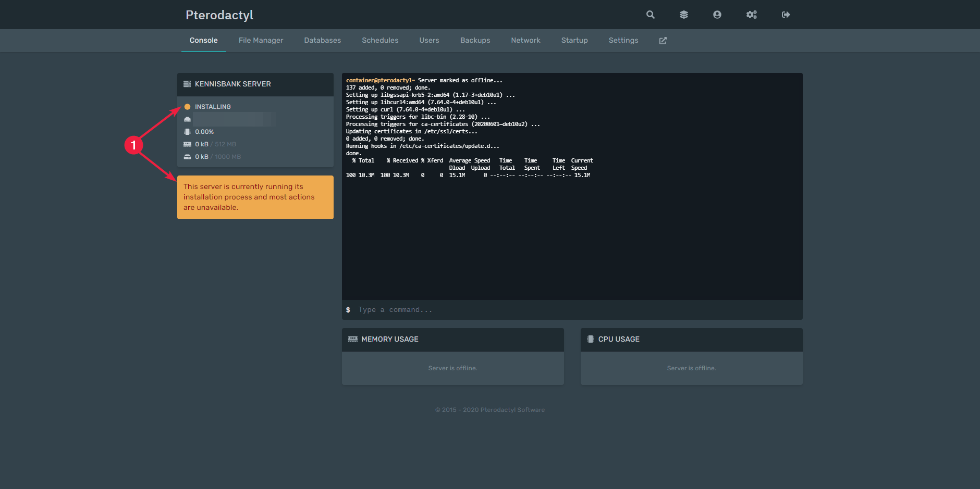The height and width of the screenshot is (489, 980).
Task: Click the CPU chip icon beside 0.00%
Action: pyautogui.click(x=187, y=132)
